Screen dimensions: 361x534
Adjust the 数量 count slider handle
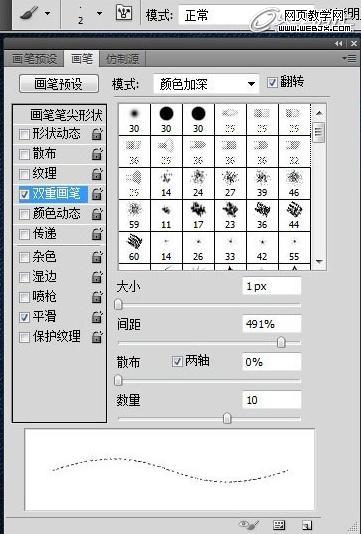click(227, 418)
